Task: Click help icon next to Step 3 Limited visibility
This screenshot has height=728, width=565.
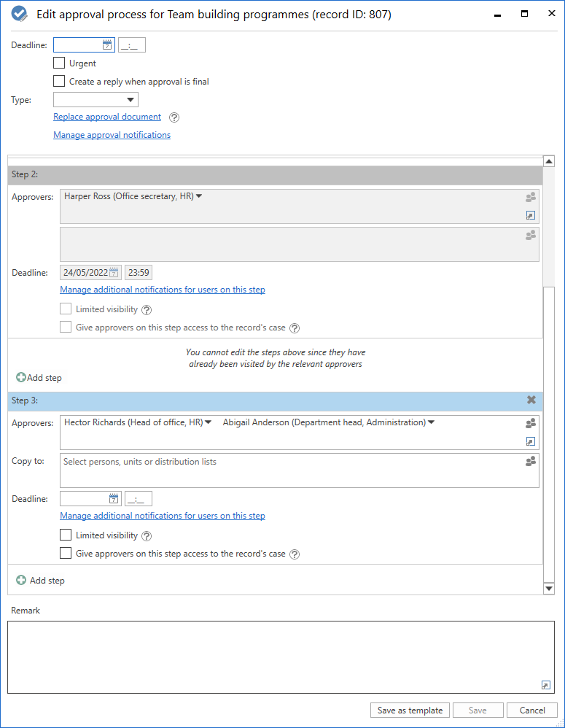Action: [147, 536]
